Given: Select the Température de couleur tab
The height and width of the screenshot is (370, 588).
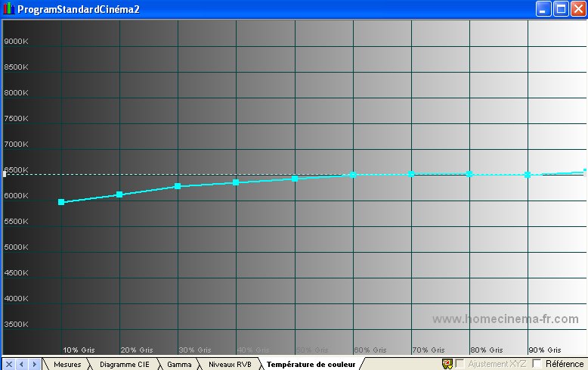Looking at the screenshot, I should point(311,364).
